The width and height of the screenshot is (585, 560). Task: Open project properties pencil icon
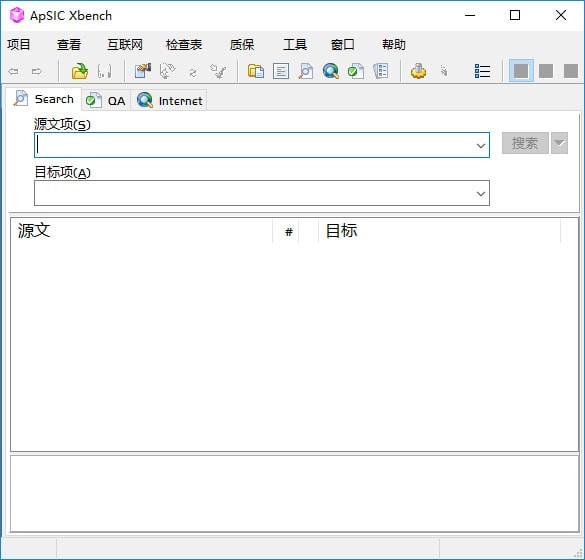(x=143, y=71)
